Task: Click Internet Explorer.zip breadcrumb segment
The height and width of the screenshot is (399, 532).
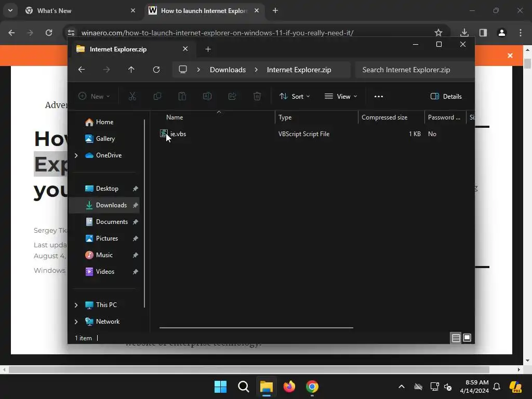Action: pos(299,70)
